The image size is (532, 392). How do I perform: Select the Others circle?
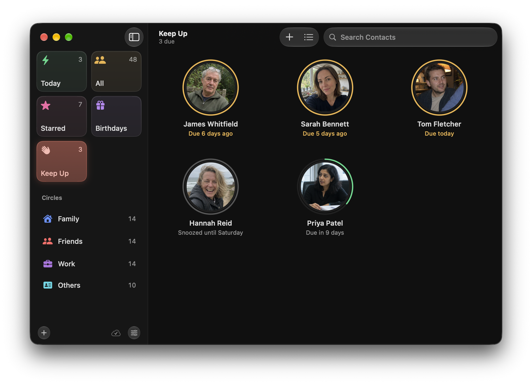(89, 285)
